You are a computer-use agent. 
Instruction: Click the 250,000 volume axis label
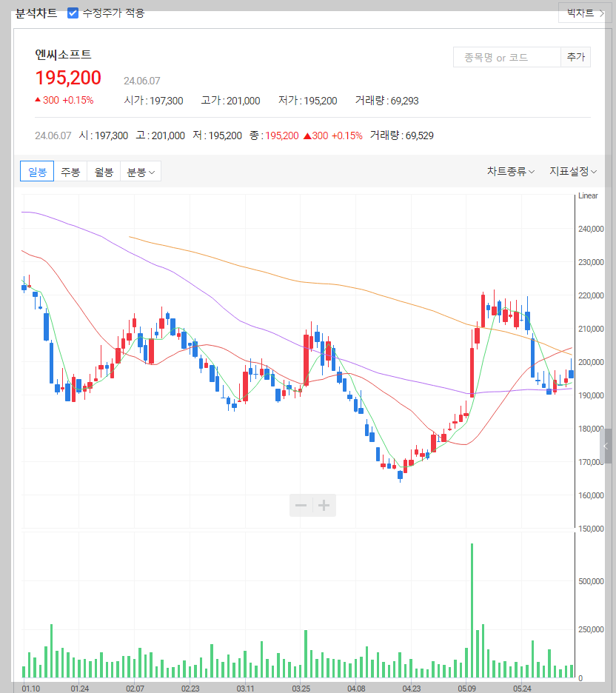(x=591, y=629)
